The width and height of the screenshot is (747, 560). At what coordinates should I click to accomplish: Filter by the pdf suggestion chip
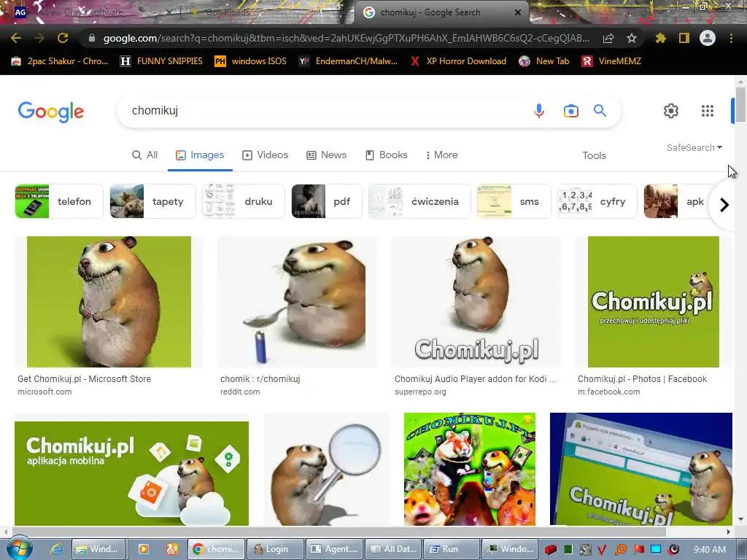tap(327, 201)
